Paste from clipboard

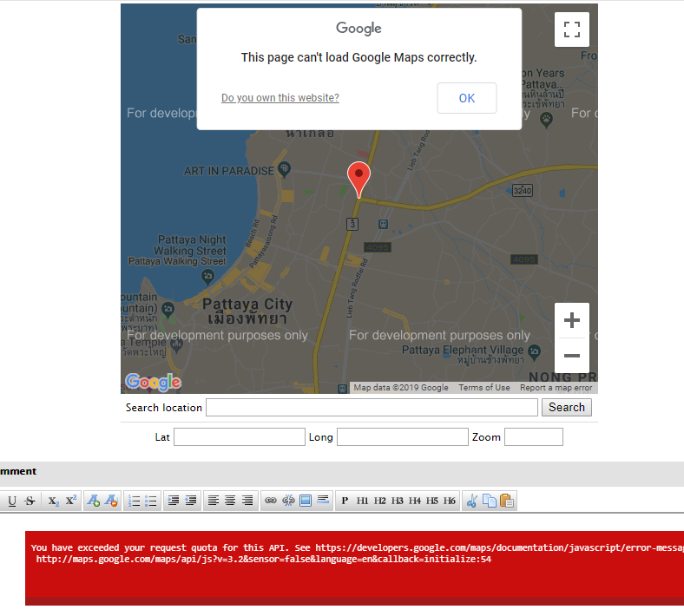pos(506,501)
